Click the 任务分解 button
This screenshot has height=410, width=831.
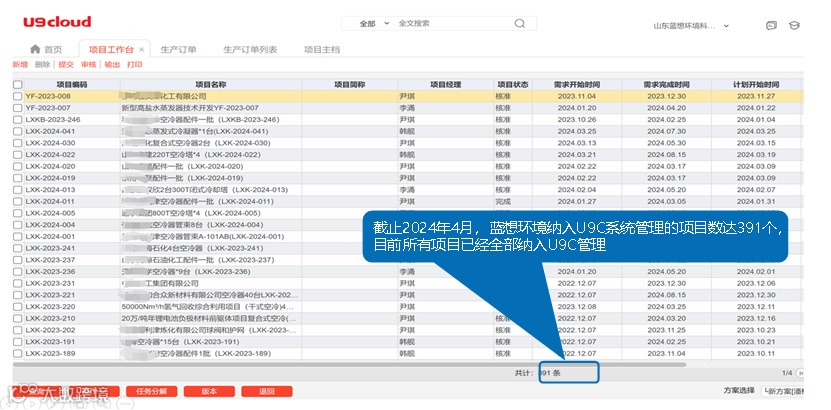(151, 391)
